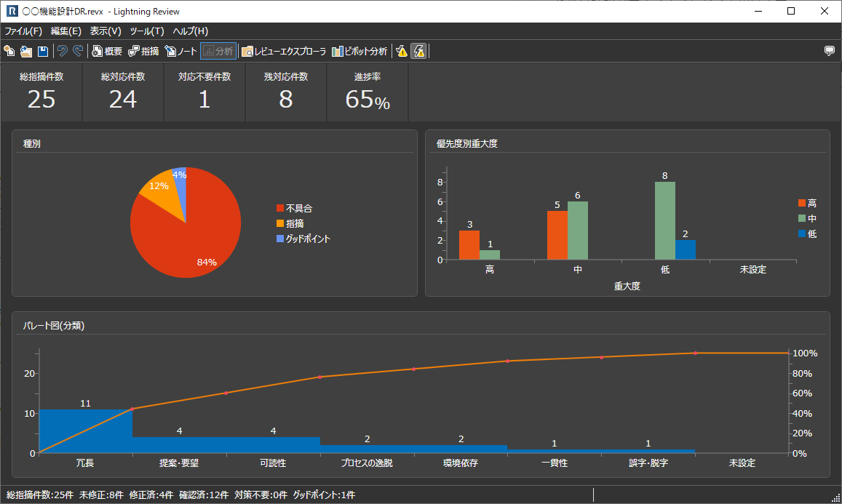Toggle the lightning warning toolbar icon
The height and width of the screenshot is (504, 842).
pos(418,51)
